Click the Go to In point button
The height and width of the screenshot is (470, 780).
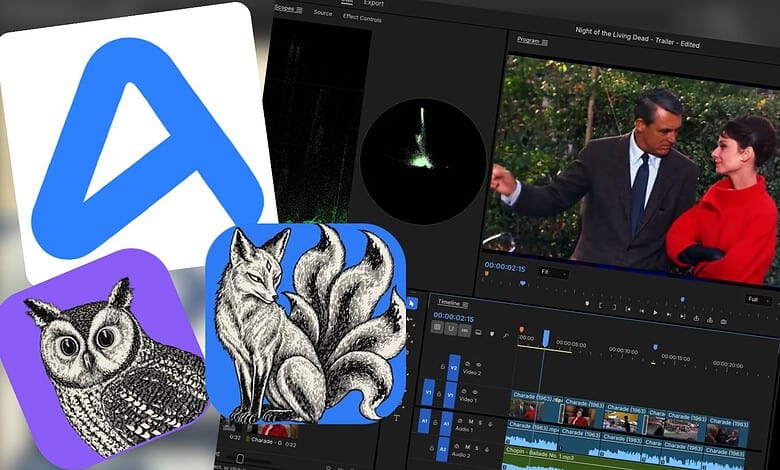628,309
